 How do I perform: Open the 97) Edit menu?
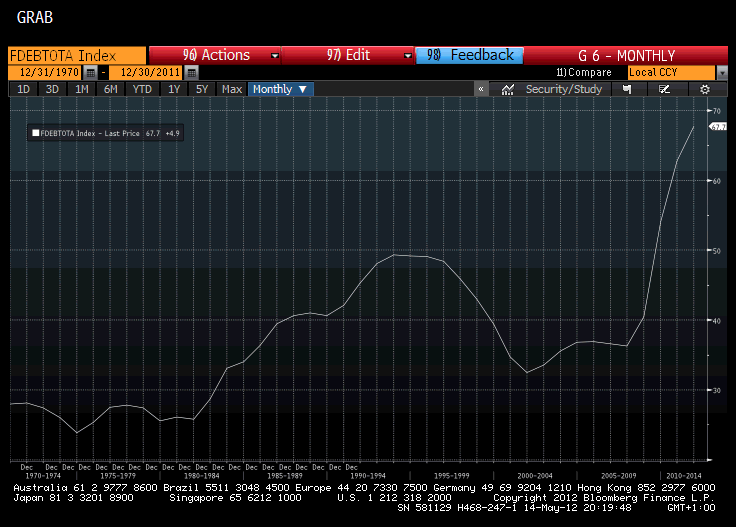point(347,55)
